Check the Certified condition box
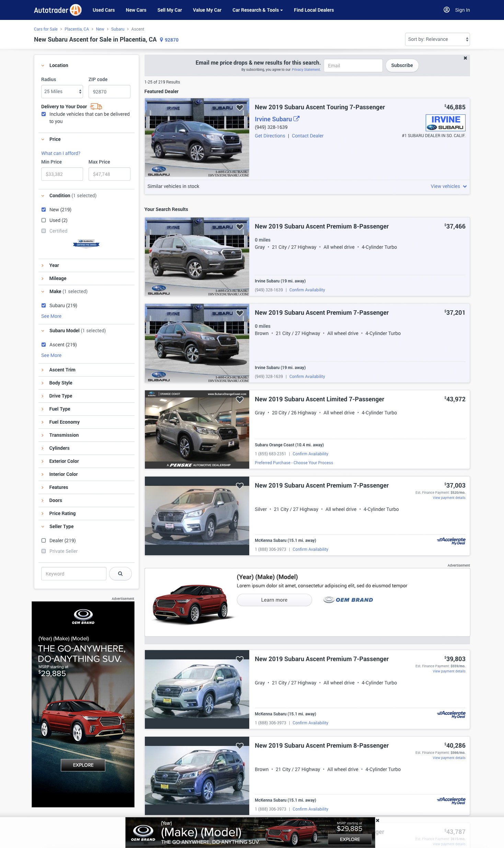Viewport: 504px width, 848px height. click(44, 231)
